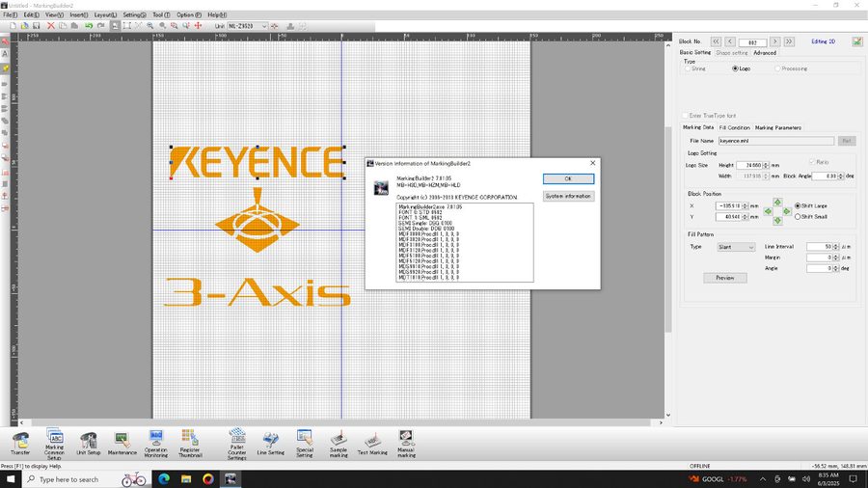This screenshot has height=488, width=868.
Task: Click OK in the version dialog
Action: click(x=568, y=178)
